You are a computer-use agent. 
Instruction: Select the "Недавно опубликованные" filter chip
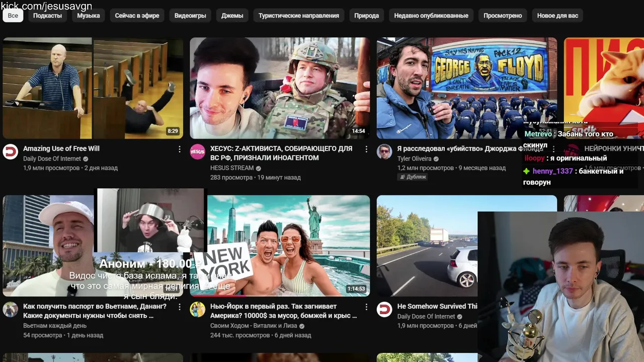click(x=431, y=16)
